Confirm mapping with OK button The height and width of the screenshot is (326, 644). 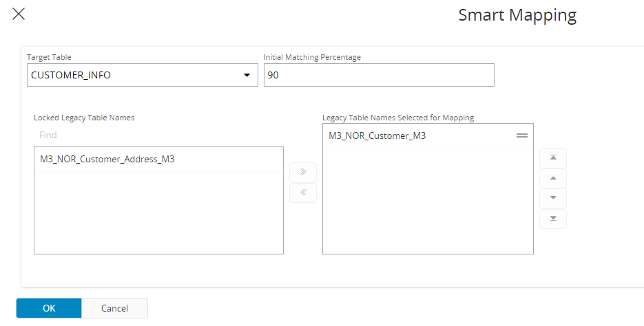pyautogui.click(x=49, y=308)
